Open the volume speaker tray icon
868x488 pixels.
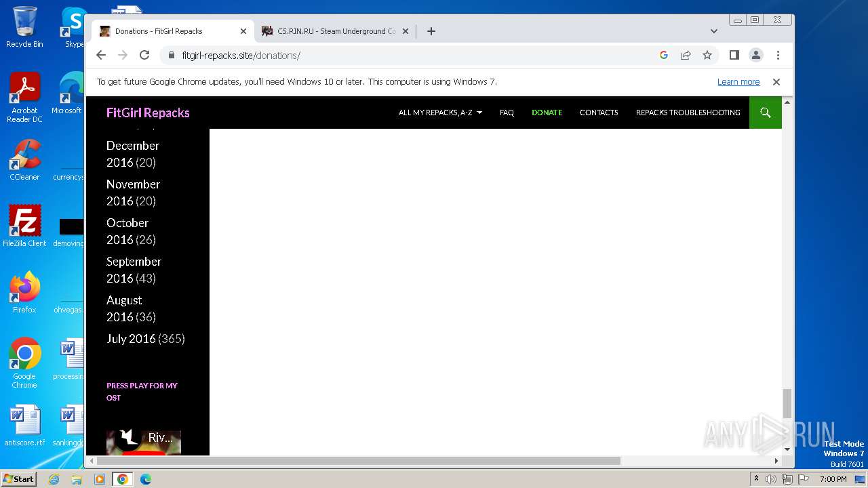771,479
